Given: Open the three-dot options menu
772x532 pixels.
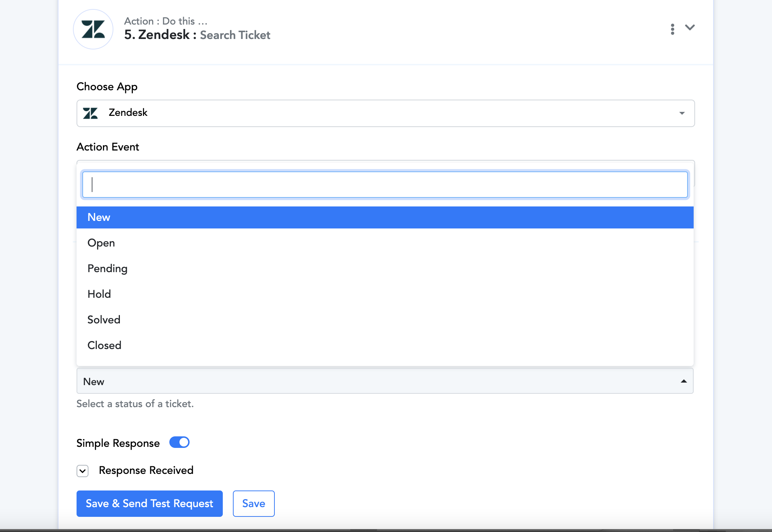Looking at the screenshot, I should (672, 29).
